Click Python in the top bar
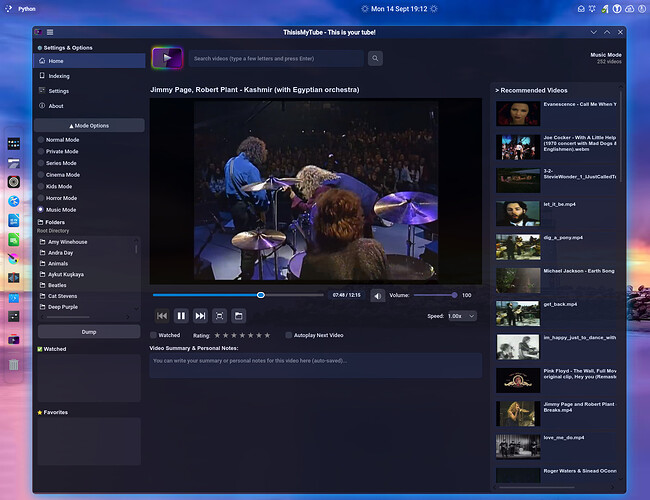 (x=27, y=9)
